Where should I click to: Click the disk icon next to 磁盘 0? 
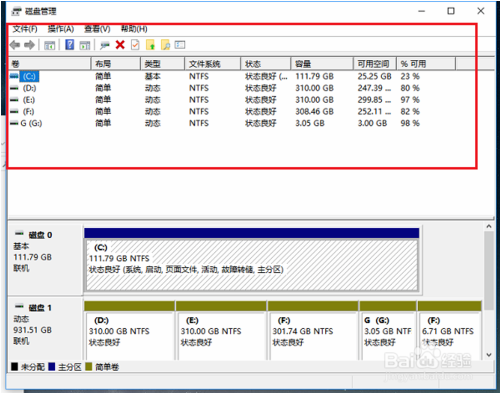point(20,234)
